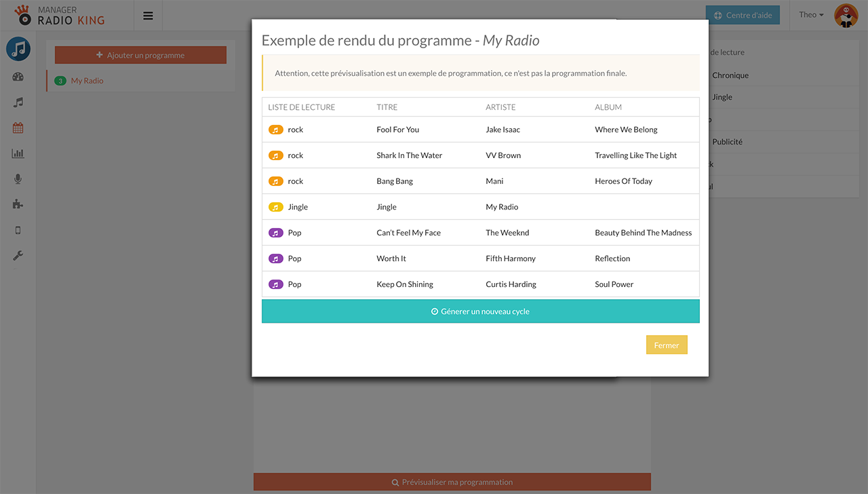868x494 pixels.
Task: Click the ALBUM column header
Action: [x=608, y=107]
